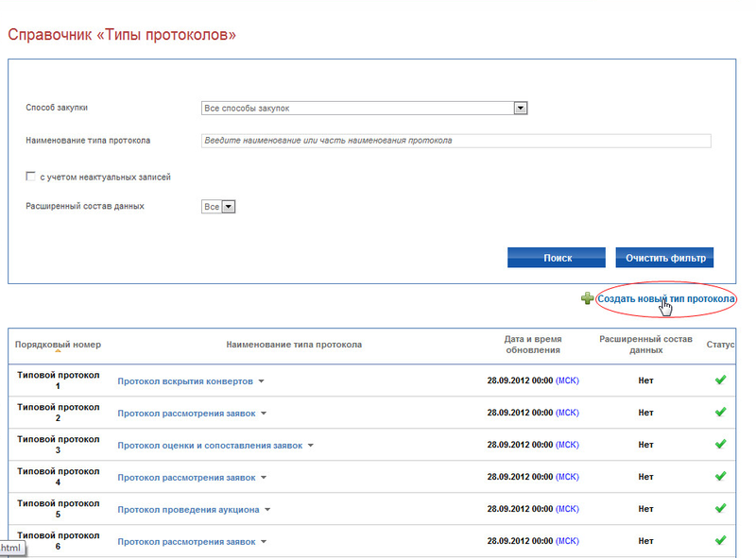Sort by 'Дата и время обновления' column header
Screen dimensions: 756x558
click(532, 345)
